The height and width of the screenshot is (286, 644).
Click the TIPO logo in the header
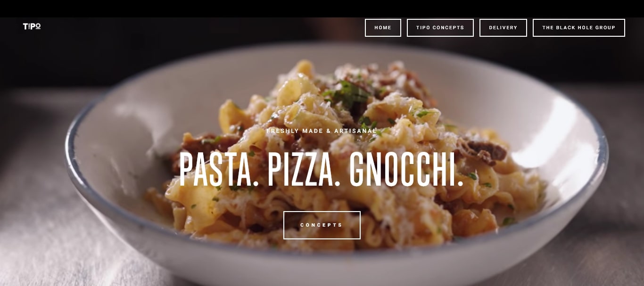point(32,26)
